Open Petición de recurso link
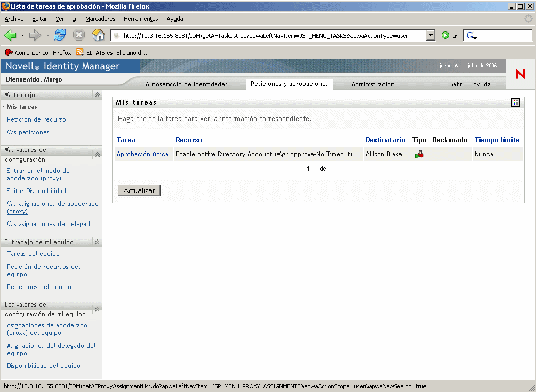The image size is (536, 392). click(x=36, y=119)
